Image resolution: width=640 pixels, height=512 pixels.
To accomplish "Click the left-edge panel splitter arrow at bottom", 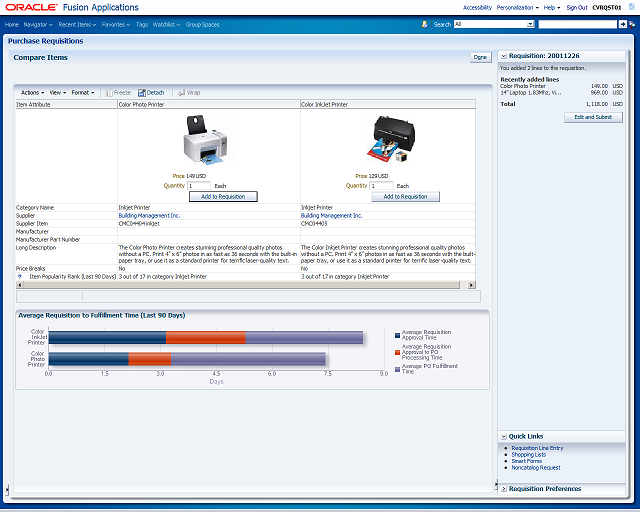I will 7,489.
